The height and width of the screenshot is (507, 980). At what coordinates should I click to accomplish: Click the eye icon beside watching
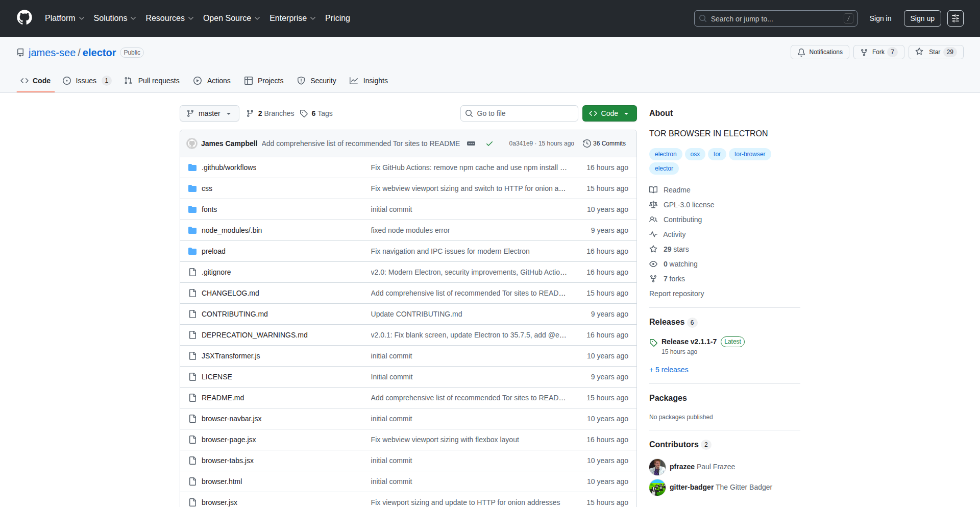coord(653,264)
